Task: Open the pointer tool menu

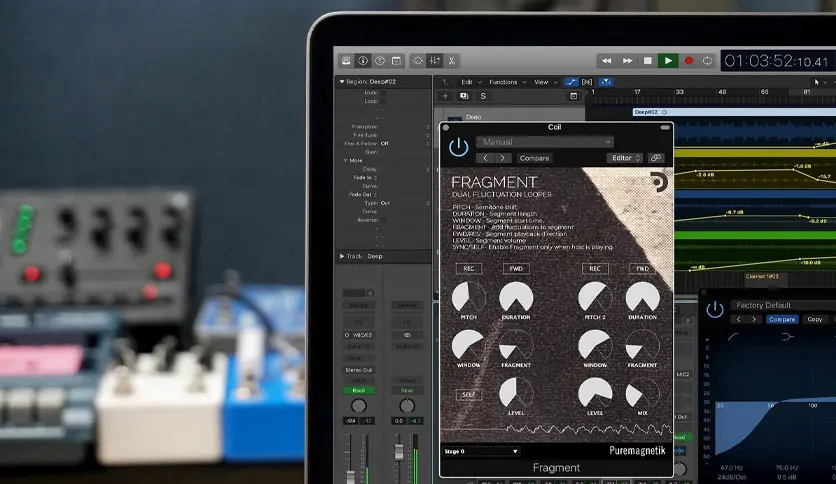Action: coord(820,82)
